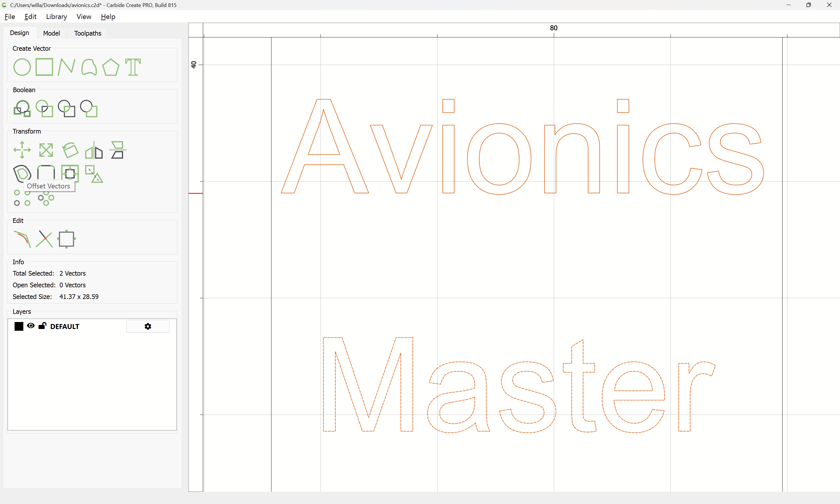Click DEFAULT layer black color swatch

pyautogui.click(x=19, y=326)
